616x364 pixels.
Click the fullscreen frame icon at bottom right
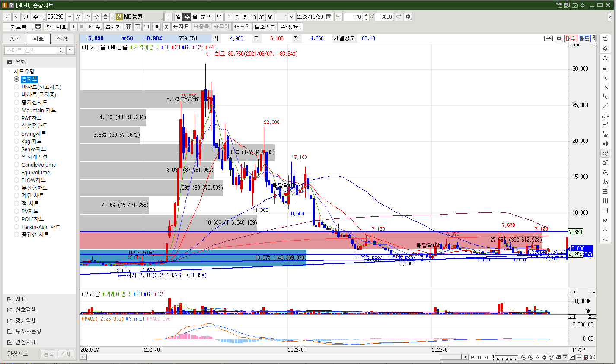tap(592, 358)
